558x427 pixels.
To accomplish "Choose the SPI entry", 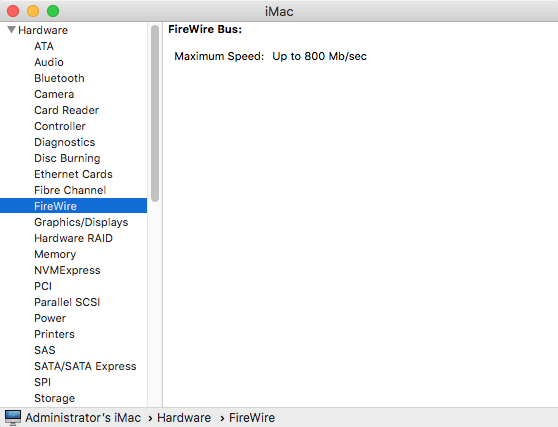I will [x=42, y=383].
